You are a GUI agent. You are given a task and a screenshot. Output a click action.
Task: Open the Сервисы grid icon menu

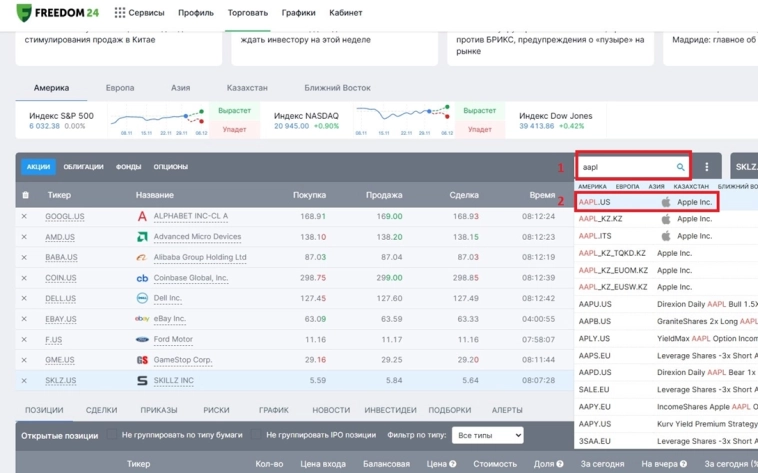(x=119, y=13)
